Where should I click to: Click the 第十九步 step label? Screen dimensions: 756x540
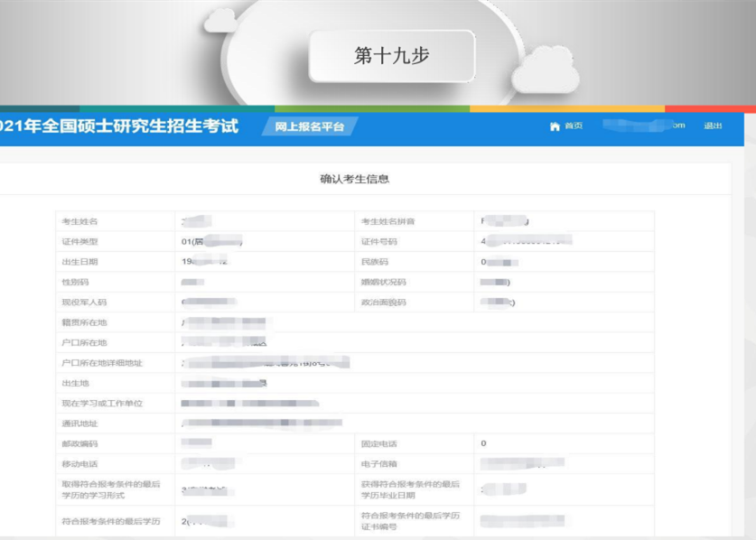[x=391, y=56]
